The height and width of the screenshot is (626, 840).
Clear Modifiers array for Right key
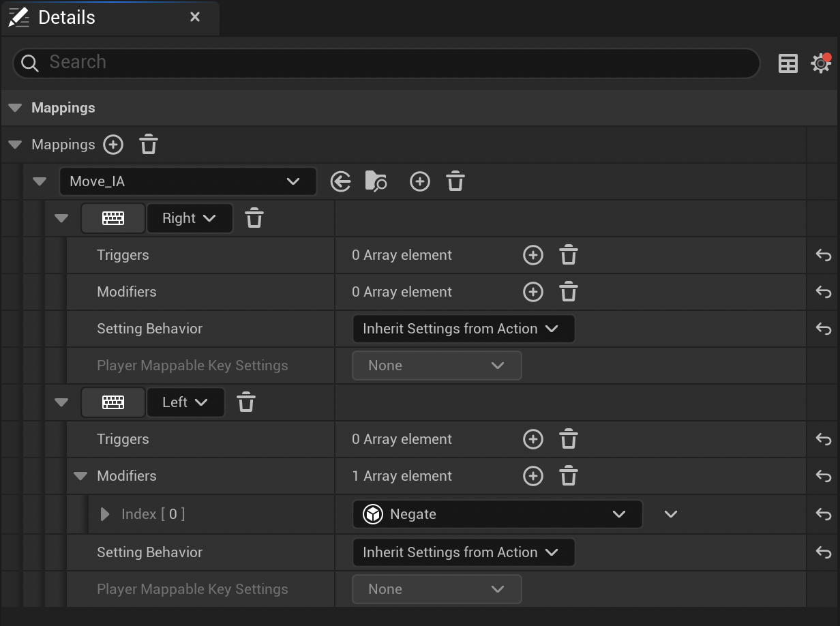click(x=569, y=292)
